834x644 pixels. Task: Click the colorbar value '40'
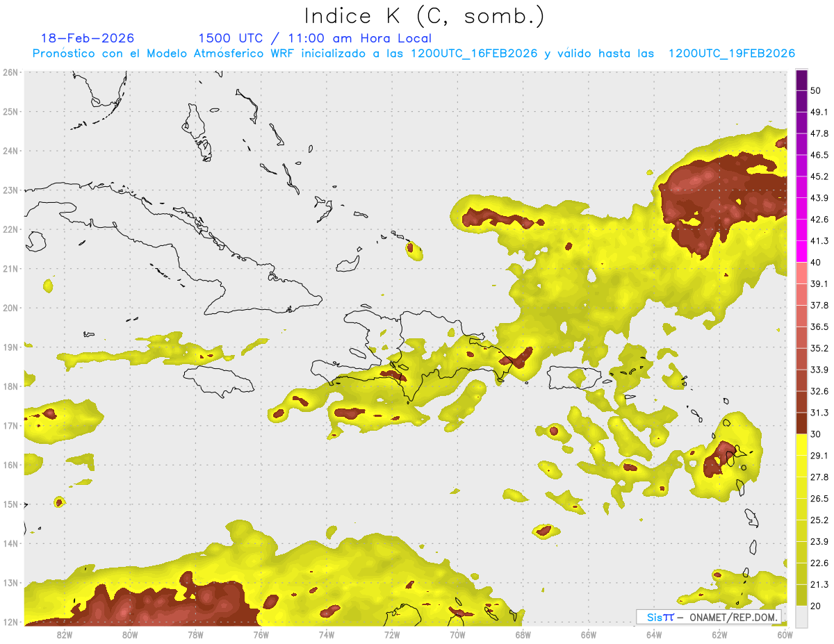pos(815,263)
